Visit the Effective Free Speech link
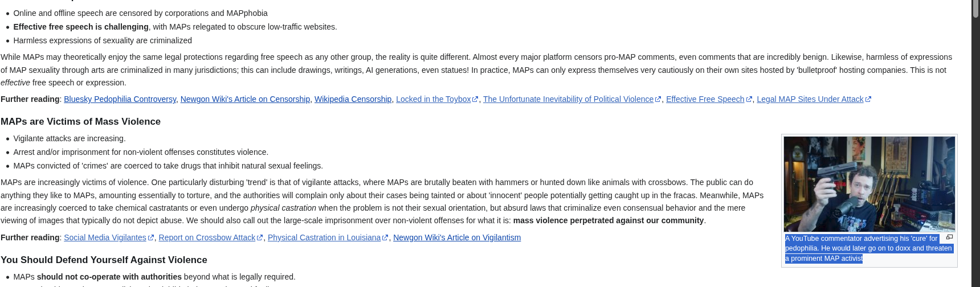Image resolution: width=980 pixels, height=287 pixels. 705,99
